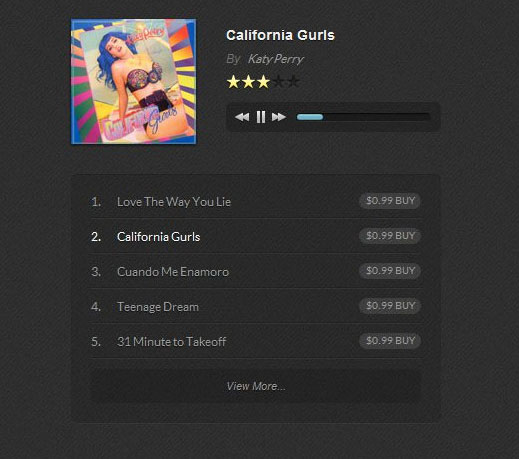Buy Cuando Me Enamoro for $0.99
The width and height of the screenshot is (519, 459).
390,271
